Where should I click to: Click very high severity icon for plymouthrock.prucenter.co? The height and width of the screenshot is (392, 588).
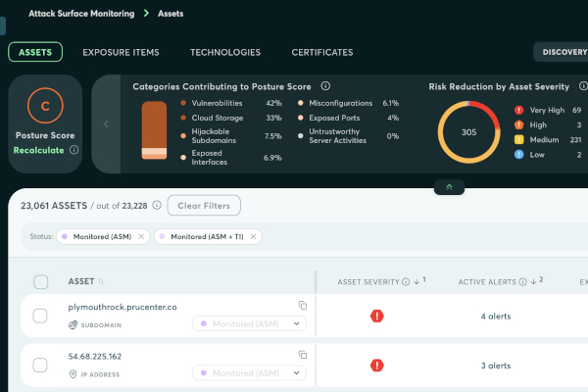coord(377,316)
